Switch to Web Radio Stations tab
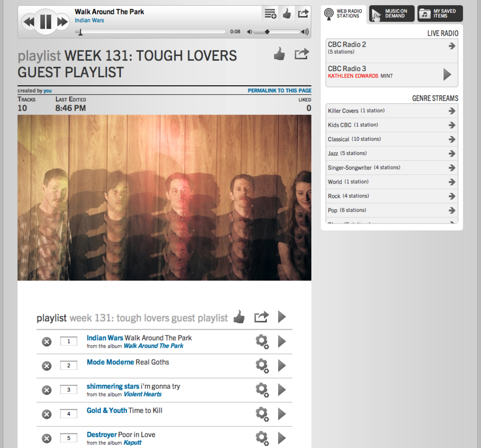481x448 pixels. coord(344,14)
